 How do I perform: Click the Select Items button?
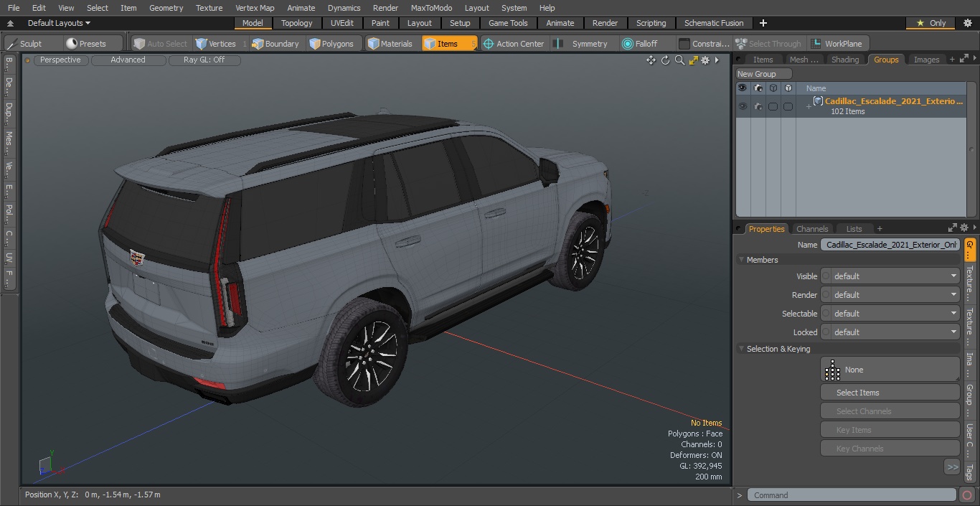pos(890,393)
